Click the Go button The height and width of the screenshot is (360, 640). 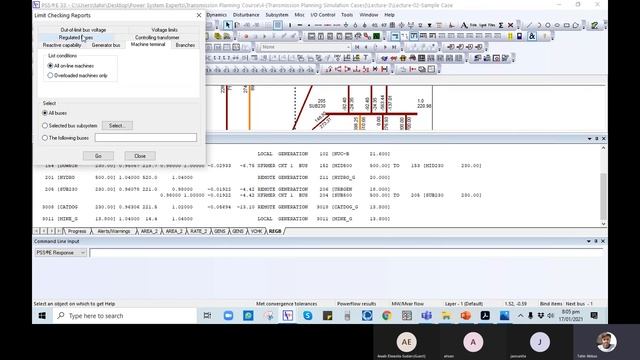98,156
